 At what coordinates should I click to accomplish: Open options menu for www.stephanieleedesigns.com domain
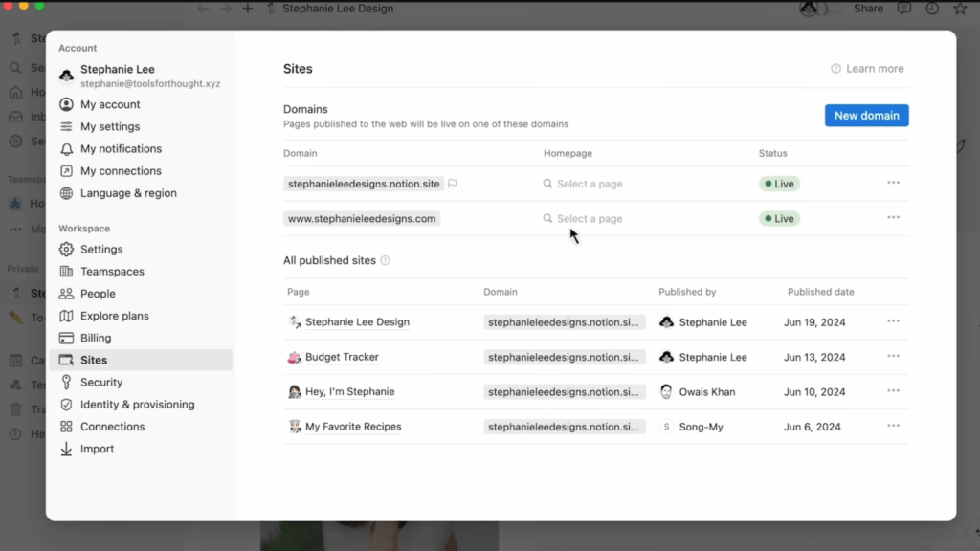893,218
